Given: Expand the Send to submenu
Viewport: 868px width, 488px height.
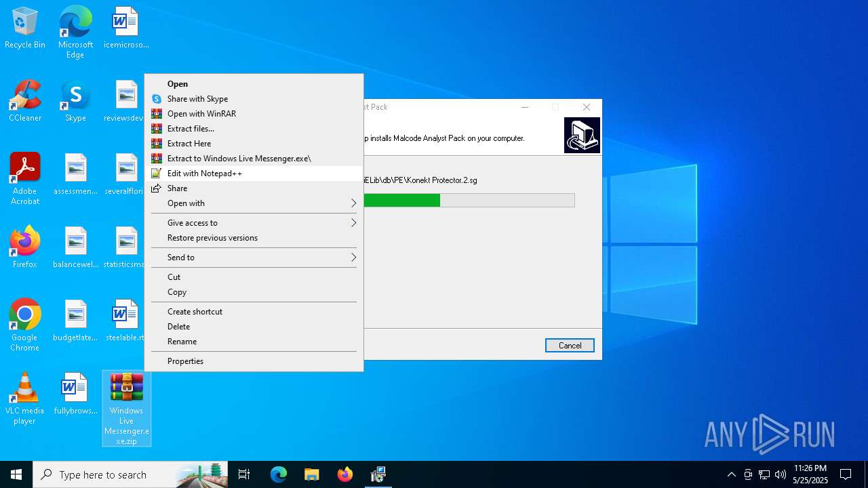Looking at the screenshot, I should point(254,258).
